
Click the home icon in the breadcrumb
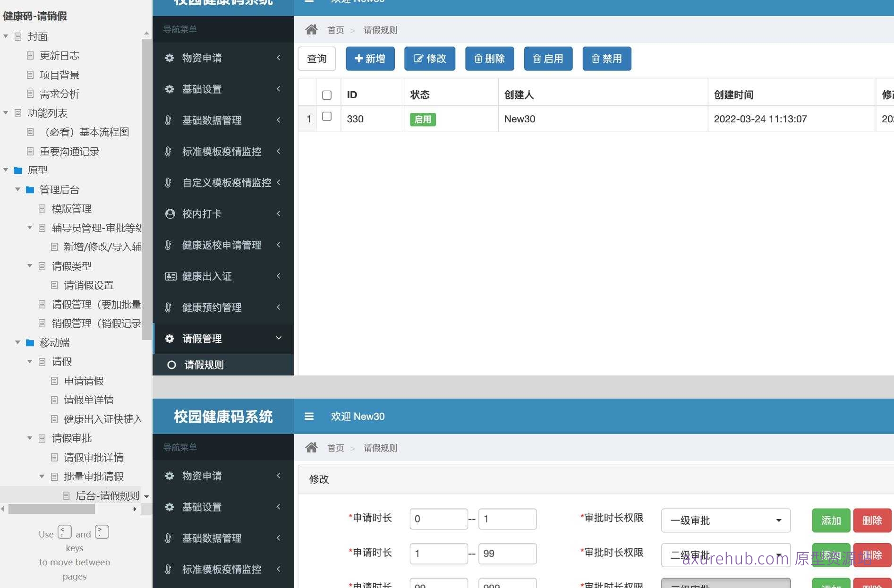point(311,29)
